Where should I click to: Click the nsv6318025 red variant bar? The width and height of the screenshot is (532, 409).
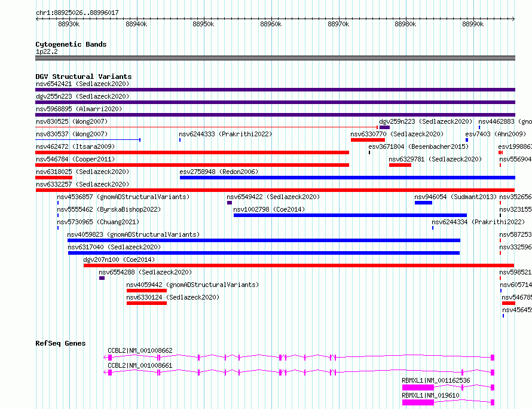pyautogui.click(x=54, y=178)
